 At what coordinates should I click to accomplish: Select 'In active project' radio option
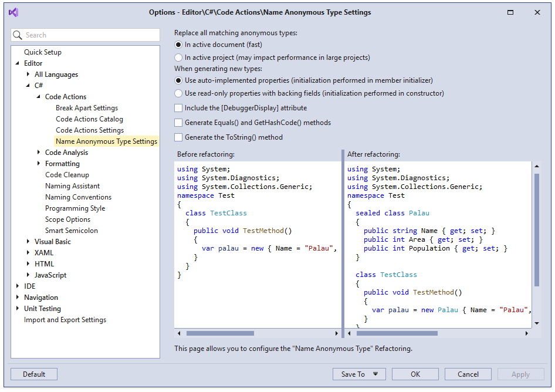tap(179, 58)
